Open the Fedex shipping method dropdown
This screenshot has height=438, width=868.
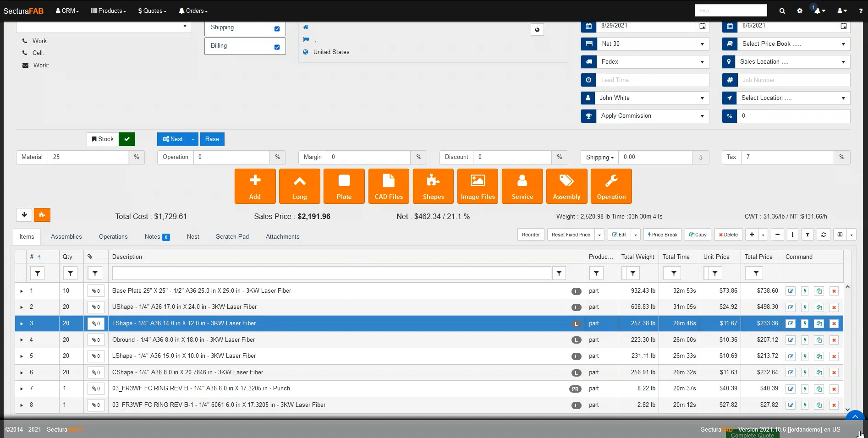click(652, 62)
